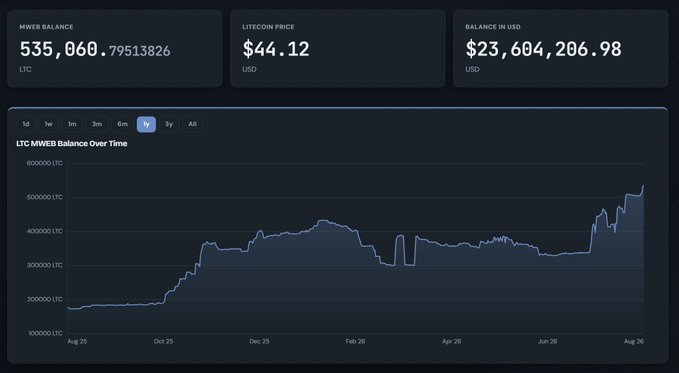Select the 1w time range button
The height and width of the screenshot is (373, 679).
coord(48,124)
